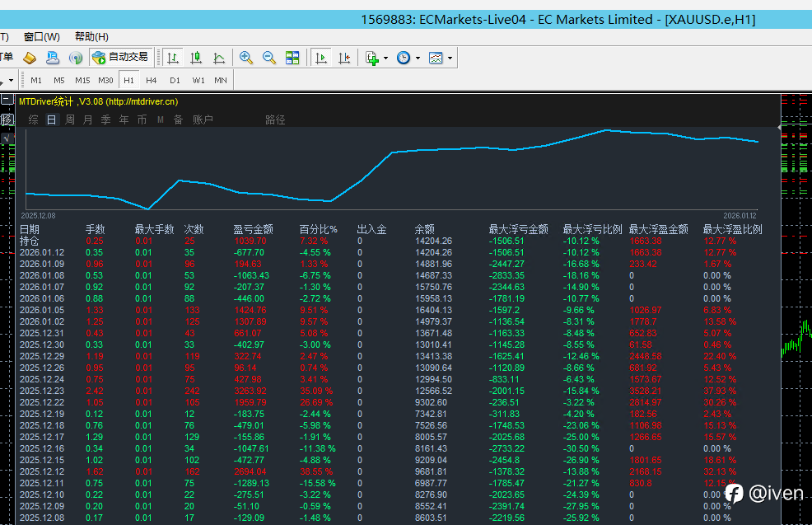Zoom out on the chart
This screenshot has width=812, height=525.
click(269, 58)
